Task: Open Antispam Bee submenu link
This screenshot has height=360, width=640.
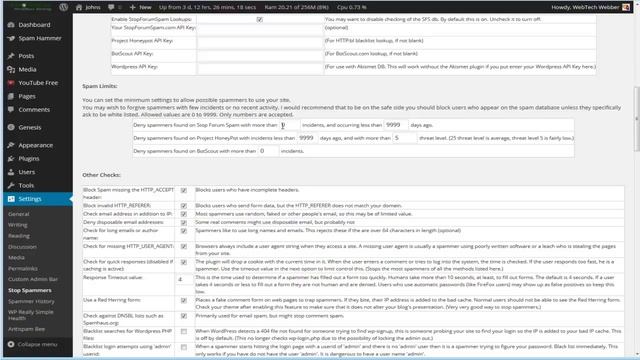Action: point(27,329)
